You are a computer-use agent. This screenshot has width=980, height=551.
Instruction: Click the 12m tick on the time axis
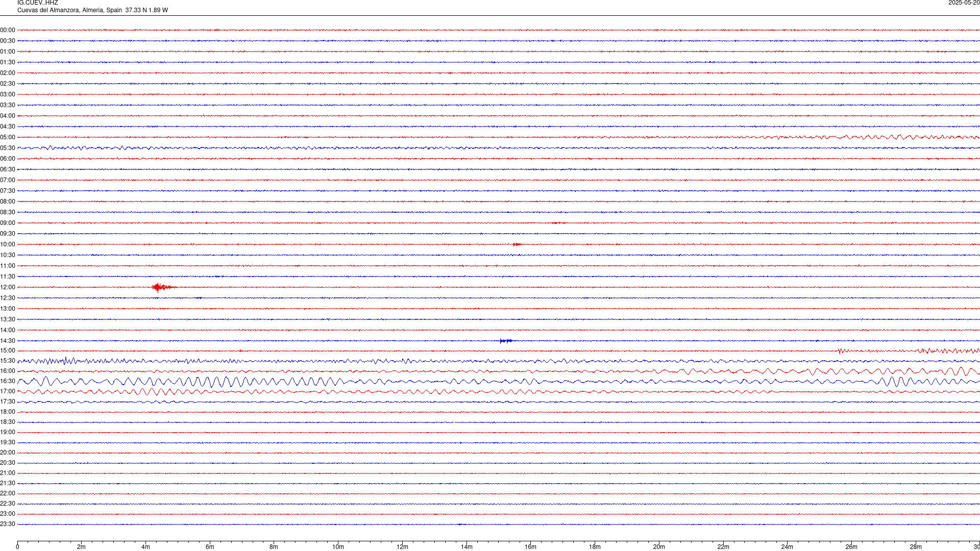pos(402,547)
